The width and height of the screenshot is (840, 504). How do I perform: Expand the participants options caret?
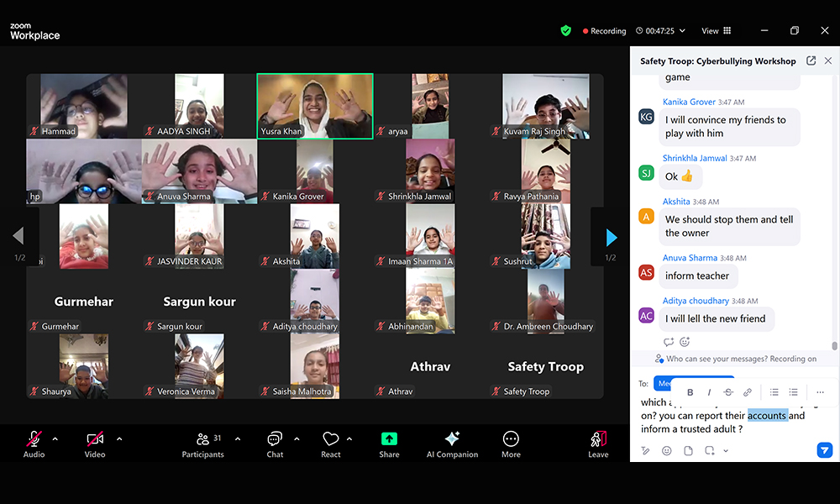pyautogui.click(x=238, y=439)
